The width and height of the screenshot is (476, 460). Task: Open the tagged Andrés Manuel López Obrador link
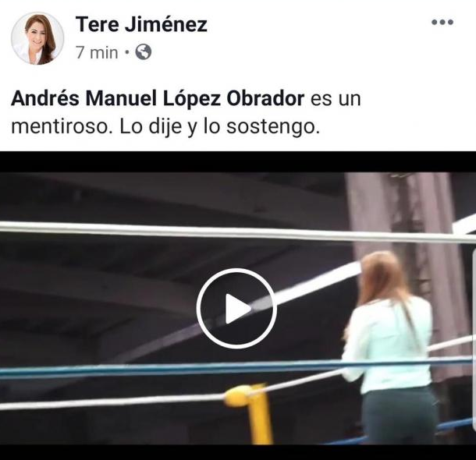point(158,99)
